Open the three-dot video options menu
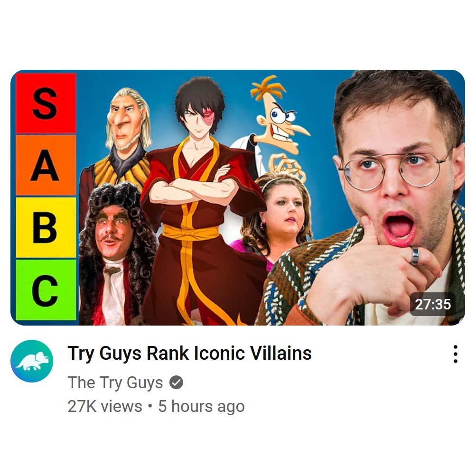 pos(455,354)
